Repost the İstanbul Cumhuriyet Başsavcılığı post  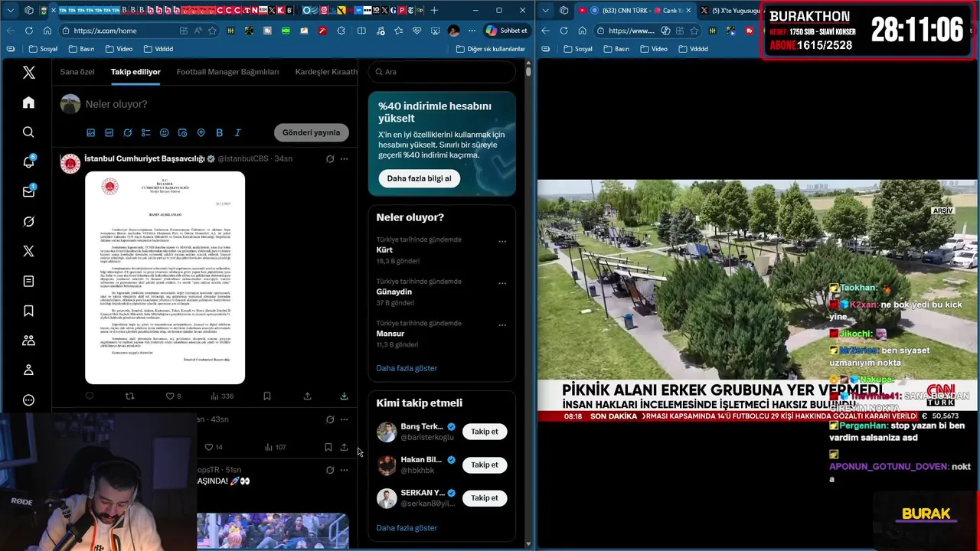tap(129, 396)
